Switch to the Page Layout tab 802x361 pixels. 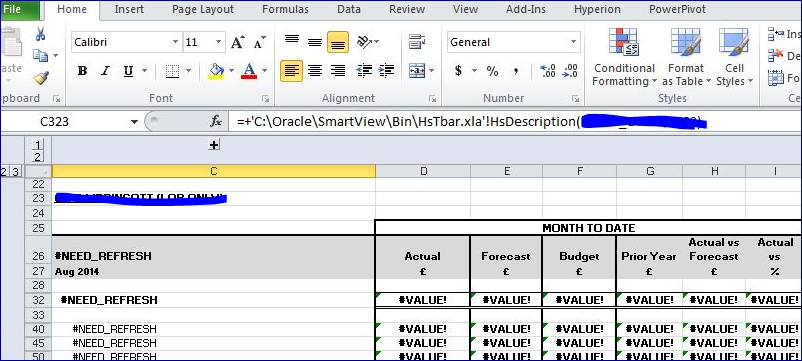click(x=203, y=9)
